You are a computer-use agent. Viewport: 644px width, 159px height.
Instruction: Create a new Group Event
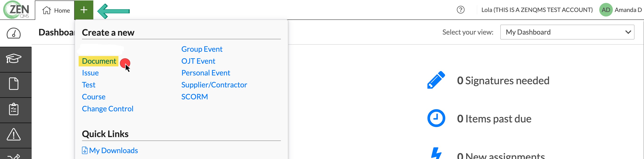(x=202, y=49)
